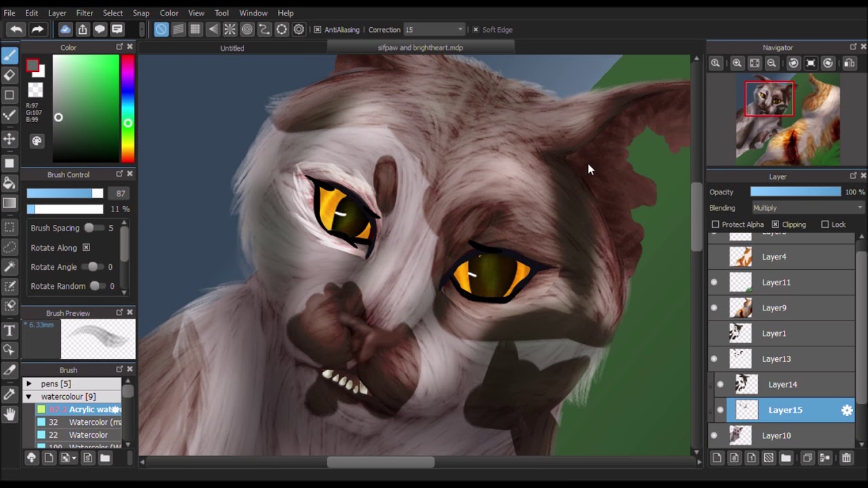
Task: Hide Layer11 visibility dot
Action: 714,283
